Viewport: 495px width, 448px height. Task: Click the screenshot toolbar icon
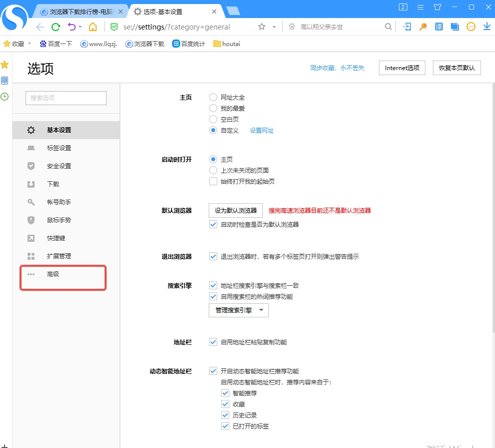pos(455,27)
